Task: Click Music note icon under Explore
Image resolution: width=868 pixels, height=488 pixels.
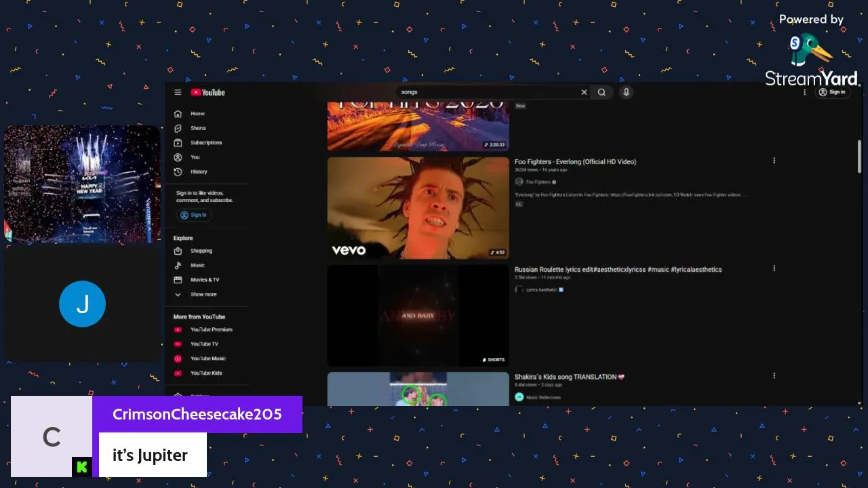Action: click(x=178, y=266)
